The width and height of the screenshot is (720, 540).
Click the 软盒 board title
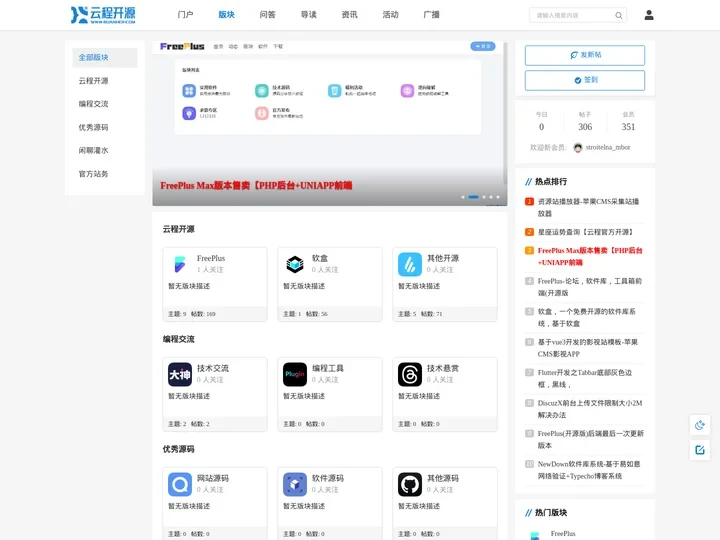pyautogui.click(x=320, y=258)
